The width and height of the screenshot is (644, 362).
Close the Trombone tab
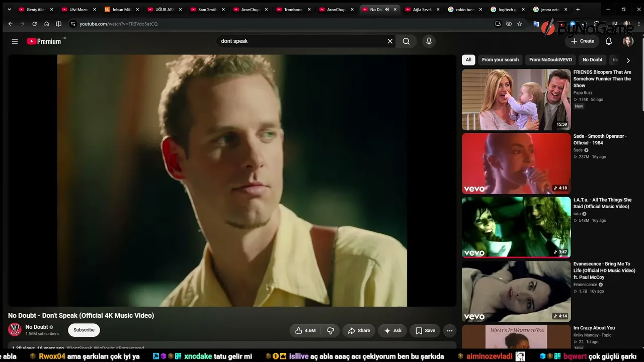[x=309, y=10]
